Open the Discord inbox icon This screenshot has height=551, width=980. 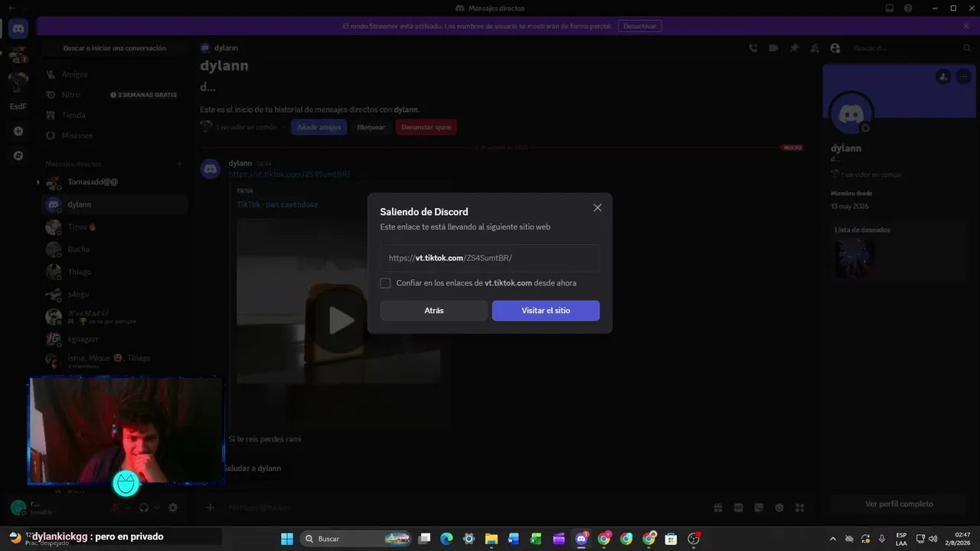click(x=890, y=8)
